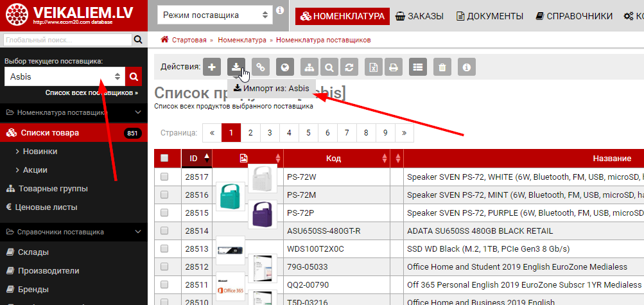Toggle the select-all checkbox in table header
This screenshot has width=644, height=305.
164,158
